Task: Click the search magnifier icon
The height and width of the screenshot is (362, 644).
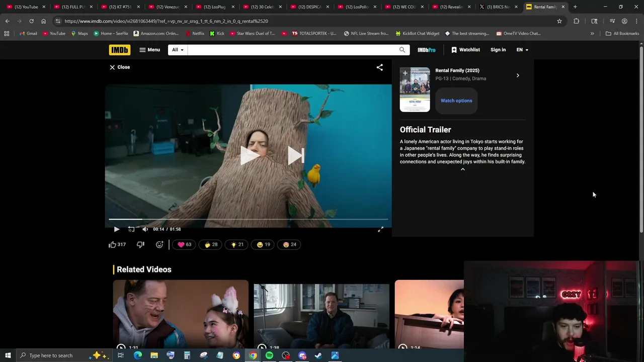Action: point(402,50)
